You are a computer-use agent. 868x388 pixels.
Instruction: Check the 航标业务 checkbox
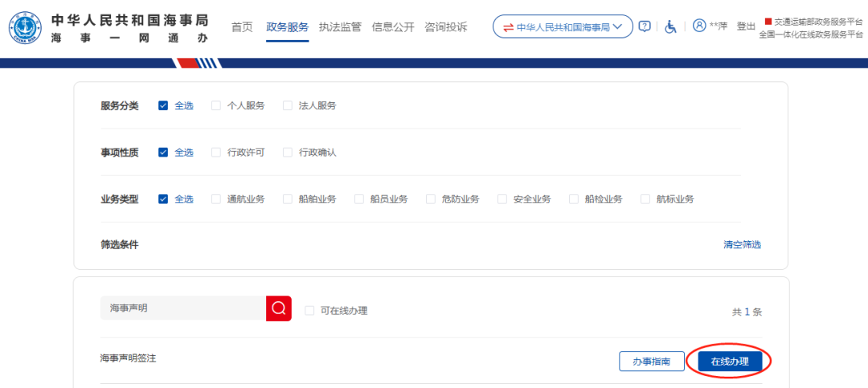(x=645, y=199)
